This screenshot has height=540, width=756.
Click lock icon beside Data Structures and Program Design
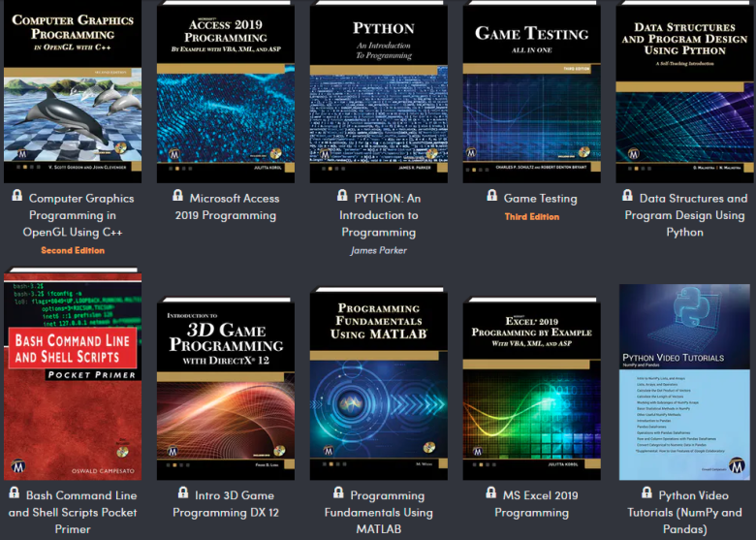(x=627, y=195)
